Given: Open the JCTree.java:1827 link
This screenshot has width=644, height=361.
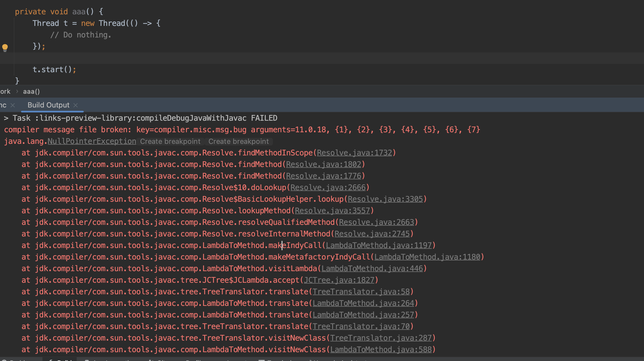Looking at the screenshot, I should point(339,280).
